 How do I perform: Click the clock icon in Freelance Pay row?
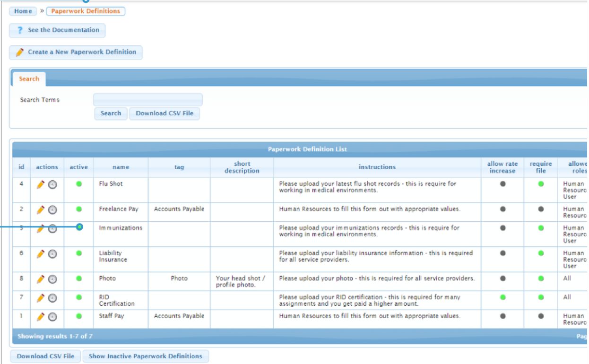tap(52, 209)
